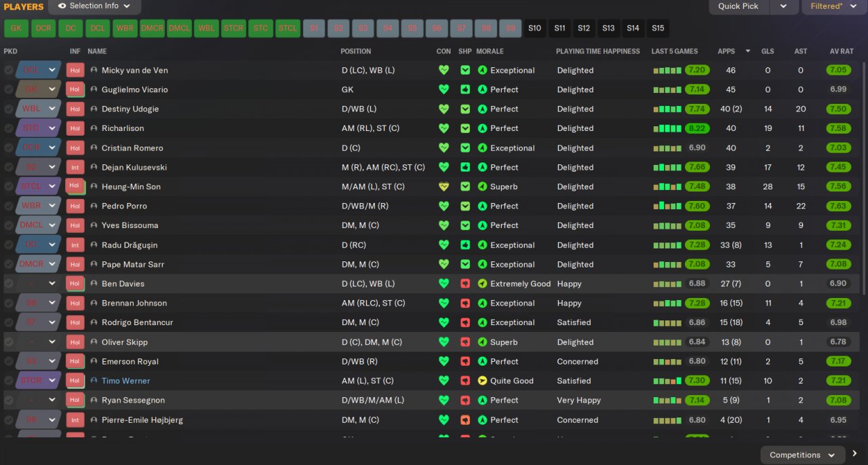Click Yves Bissouma's Perfect morale icon

pos(482,225)
